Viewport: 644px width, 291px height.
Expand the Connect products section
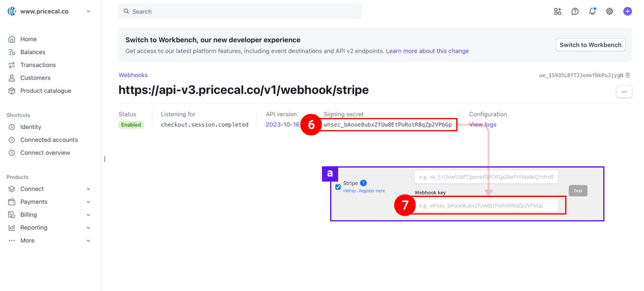tap(88, 189)
